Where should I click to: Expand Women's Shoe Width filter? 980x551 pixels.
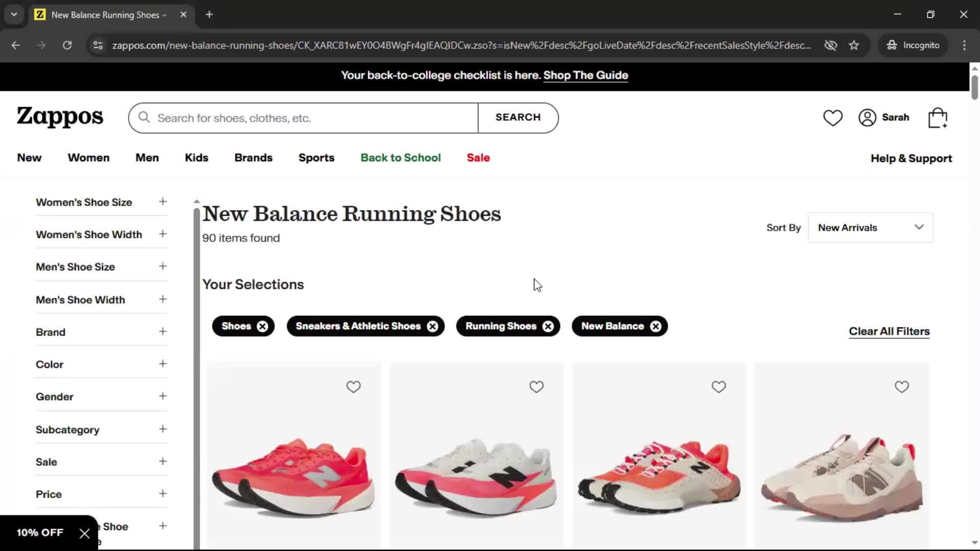point(102,234)
